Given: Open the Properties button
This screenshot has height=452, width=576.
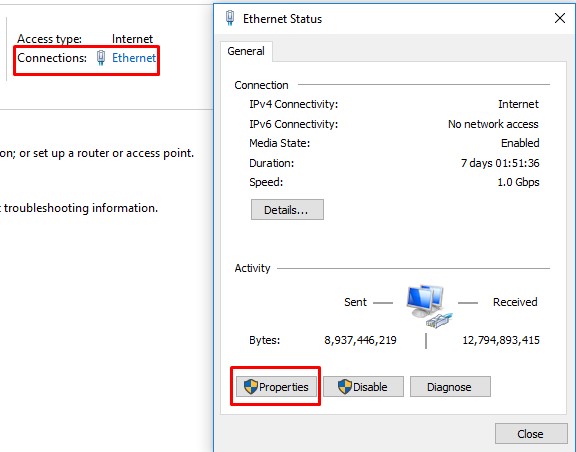Looking at the screenshot, I should [x=276, y=387].
